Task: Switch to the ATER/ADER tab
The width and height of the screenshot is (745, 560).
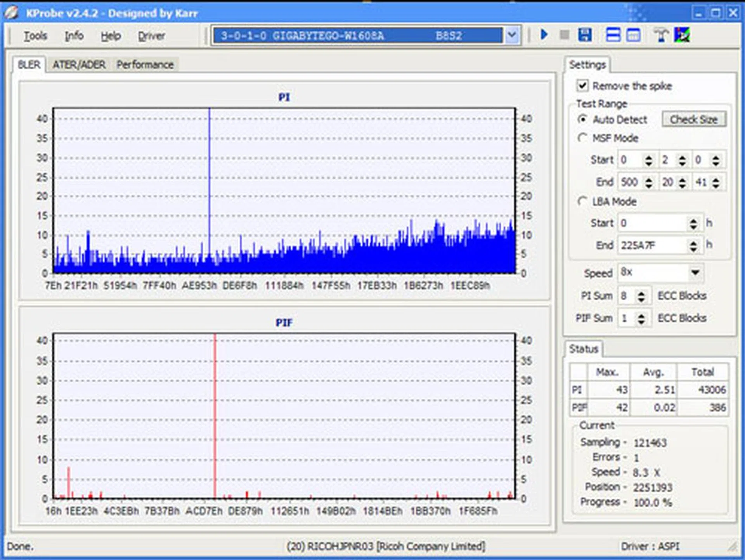Action: (x=79, y=64)
